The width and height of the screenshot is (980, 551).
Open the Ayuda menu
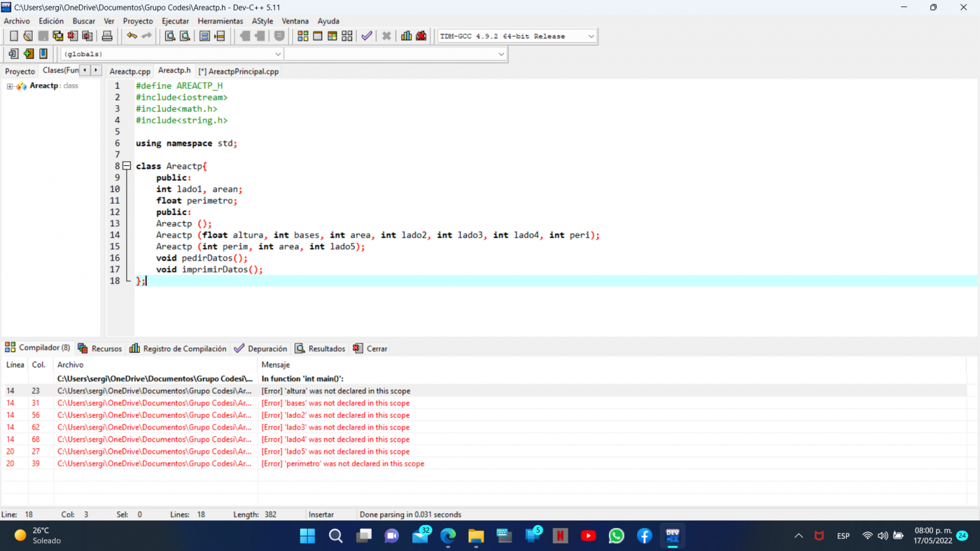click(329, 21)
